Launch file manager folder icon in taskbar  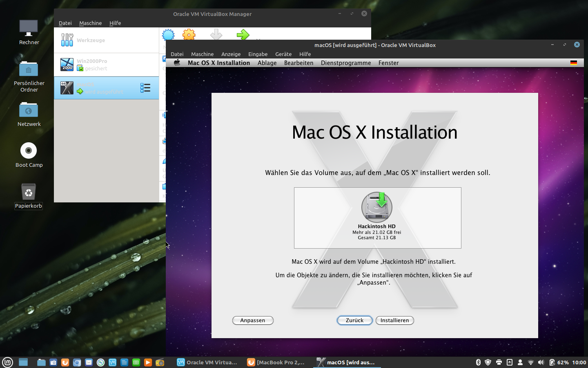[x=41, y=362]
